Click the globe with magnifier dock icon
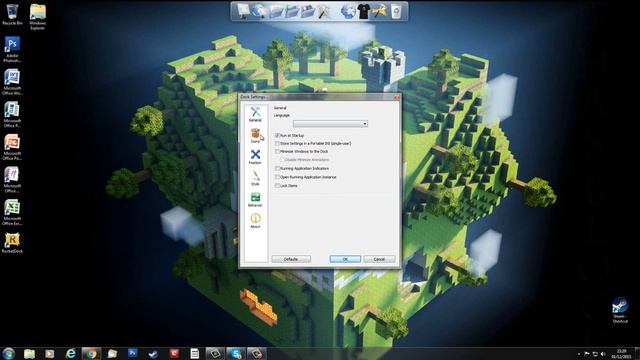The width and height of the screenshot is (640, 360). click(258, 11)
